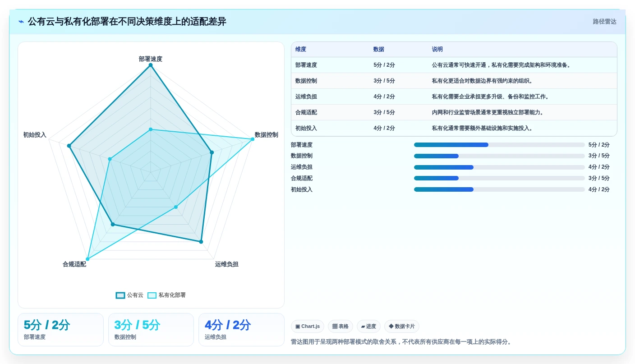The width and height of the screenshot is (635, 364).
Task: Click the 部署速度 radar axis label
Action: click(x=151, y=59)
